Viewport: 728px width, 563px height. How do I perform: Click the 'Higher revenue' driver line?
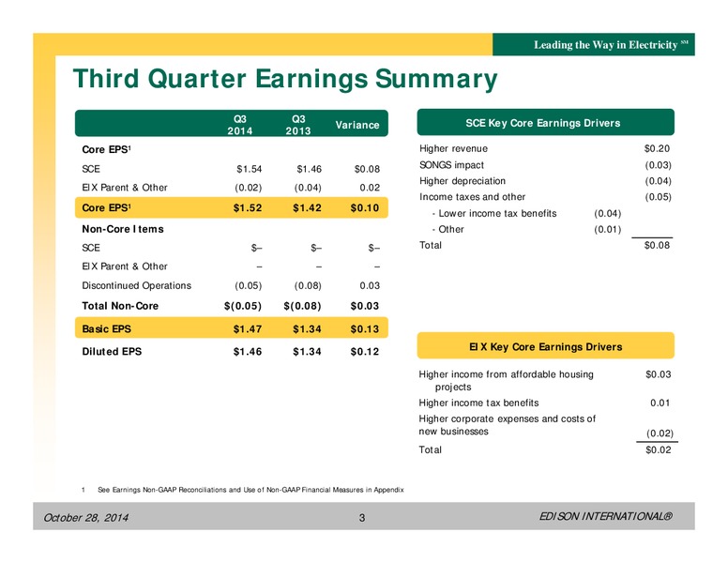click(x=453, y=148)
